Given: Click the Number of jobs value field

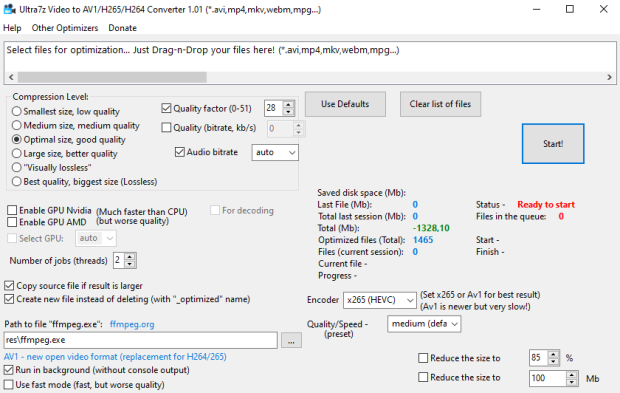Looking at the screenshot, I should tap(119, 261).
